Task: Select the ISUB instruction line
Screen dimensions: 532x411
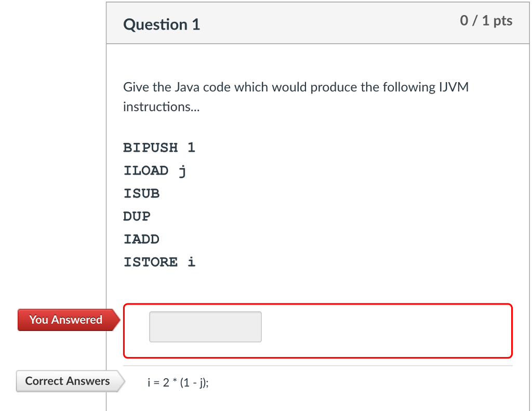Action: coord(141,193)
